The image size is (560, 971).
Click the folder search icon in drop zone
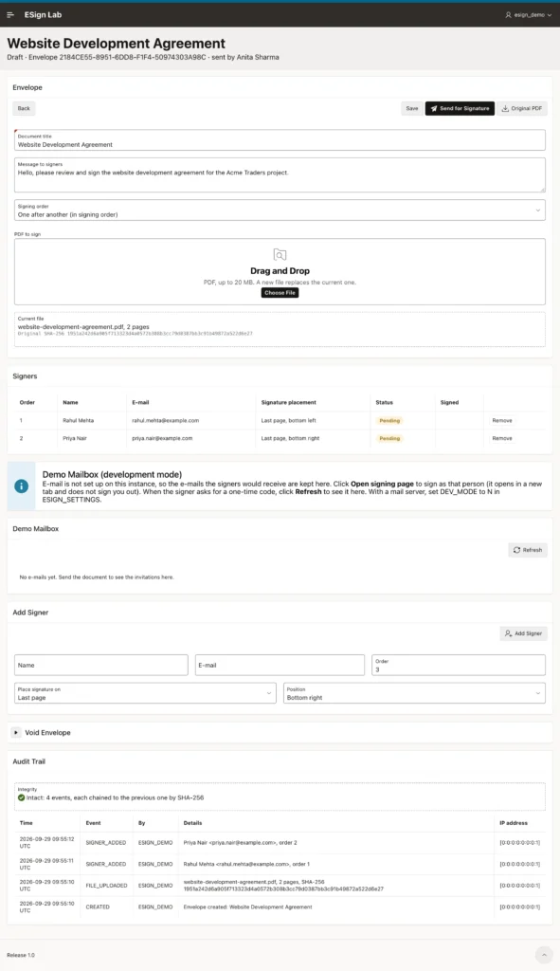(x=280, y=254)
